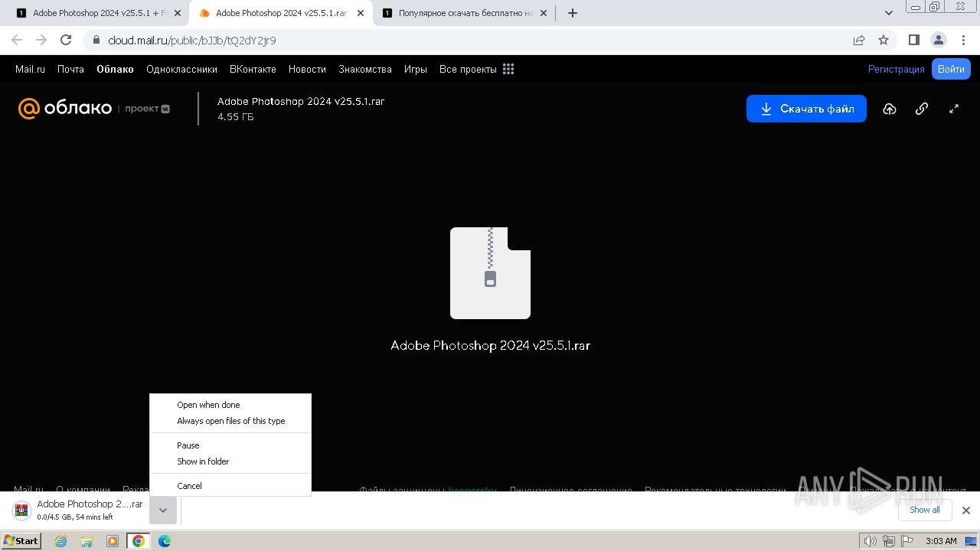Click the site padlock icon
This screenshot has height=551, width=980.
[x=96, y=40]
